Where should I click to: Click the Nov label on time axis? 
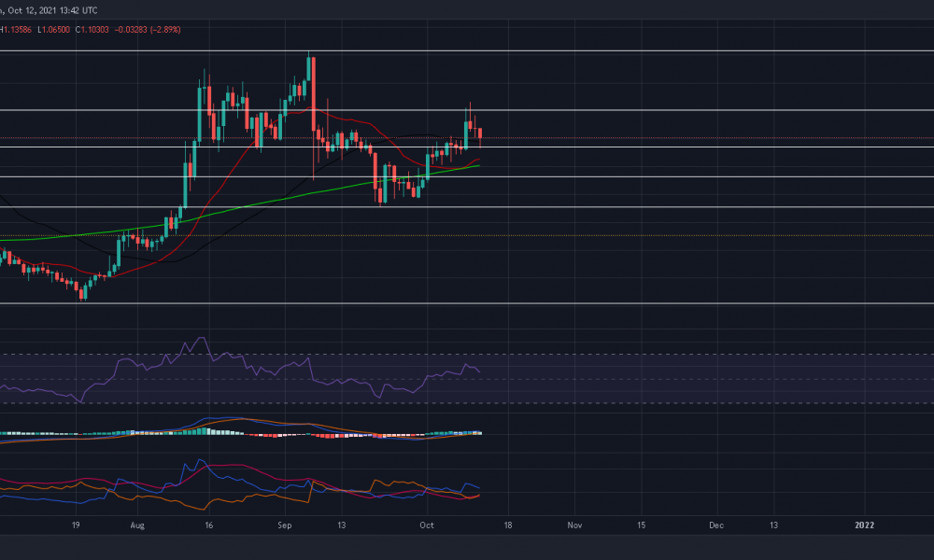tap(574, 525)
